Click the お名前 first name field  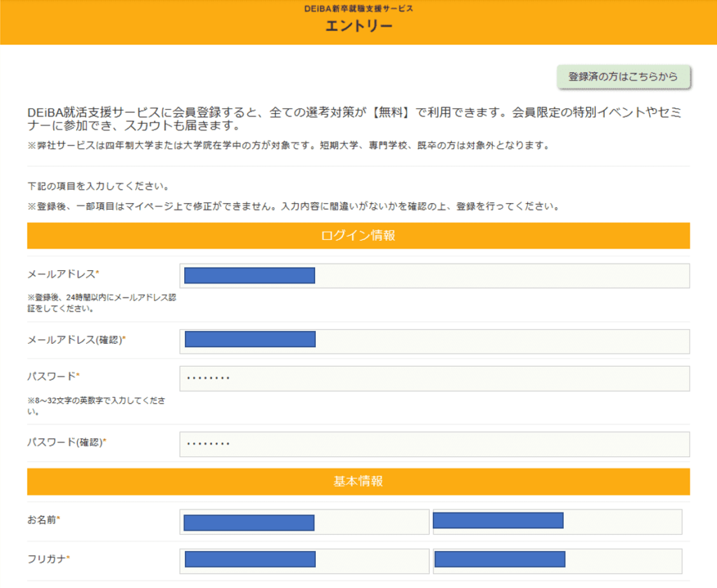557,521
